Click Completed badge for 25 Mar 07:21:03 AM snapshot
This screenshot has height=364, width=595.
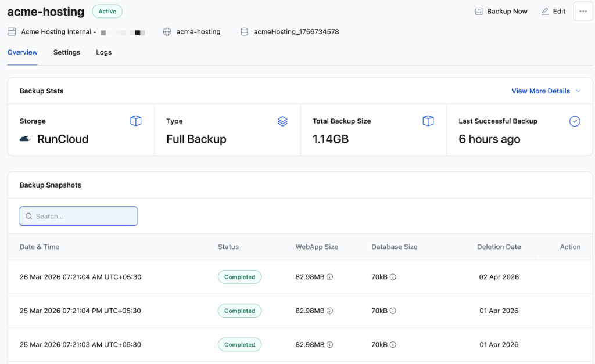tap(240, 345)
